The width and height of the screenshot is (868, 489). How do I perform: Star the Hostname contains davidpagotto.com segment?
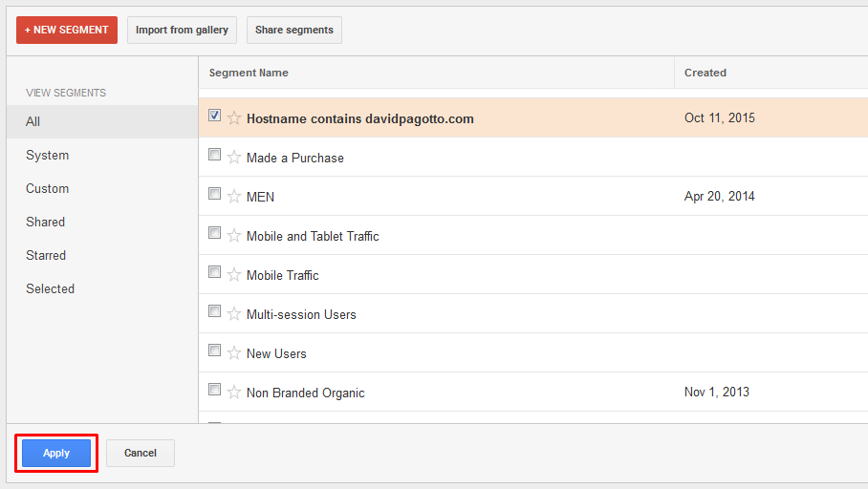(234, 117)
